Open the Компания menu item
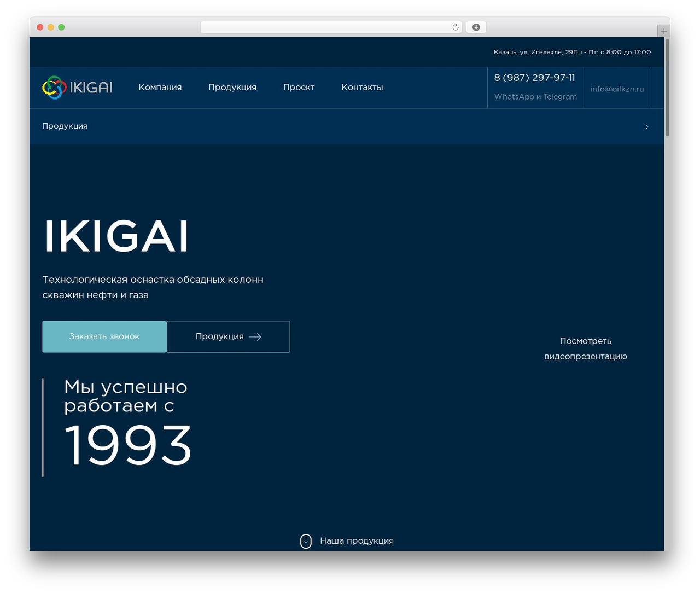700x593 pixels. 160,87
